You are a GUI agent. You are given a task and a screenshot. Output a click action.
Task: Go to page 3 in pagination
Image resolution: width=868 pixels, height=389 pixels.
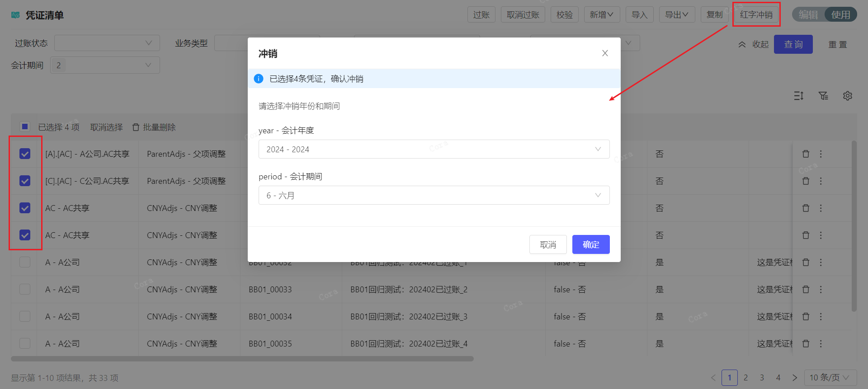tap(762, 378)
